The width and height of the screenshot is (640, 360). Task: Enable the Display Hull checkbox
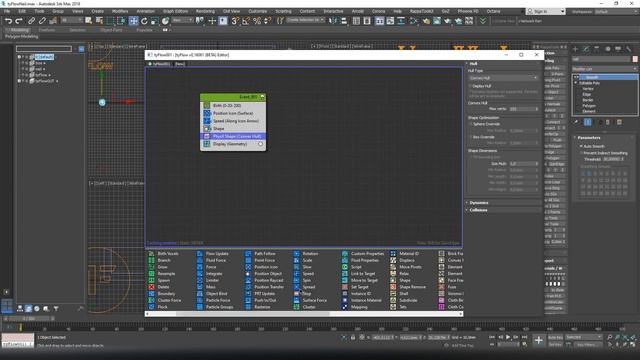pos(470,86)
